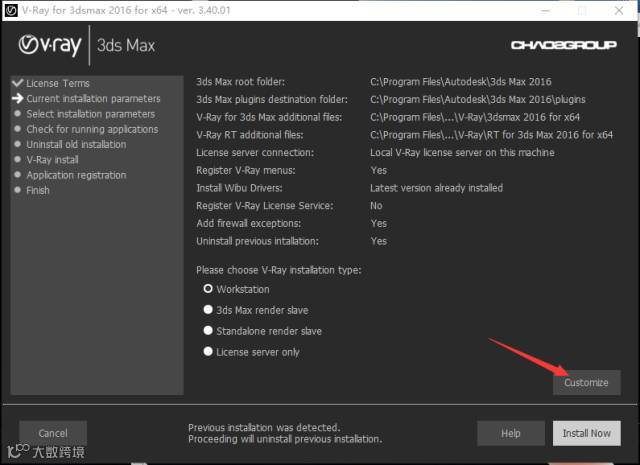Click the Customize button
Image resolution: width=640 pixels, height=465 pixels.
coord(587,383)
